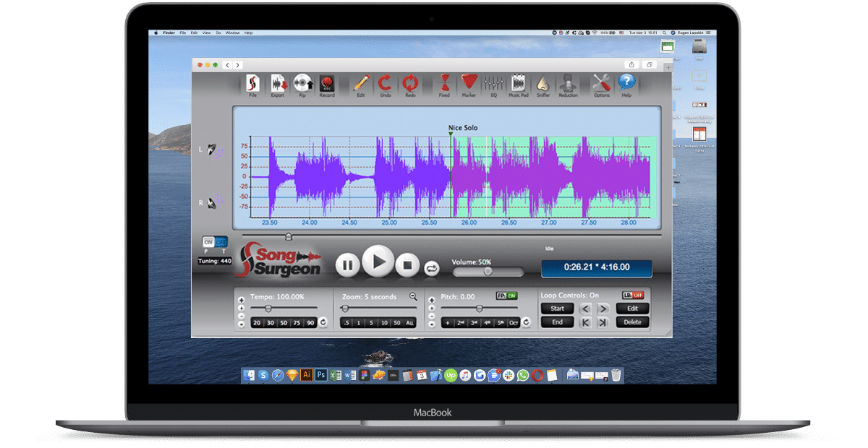
Task: Open the Help menu in menu bar
Action: pyautogui.click(x=249, y=33)
